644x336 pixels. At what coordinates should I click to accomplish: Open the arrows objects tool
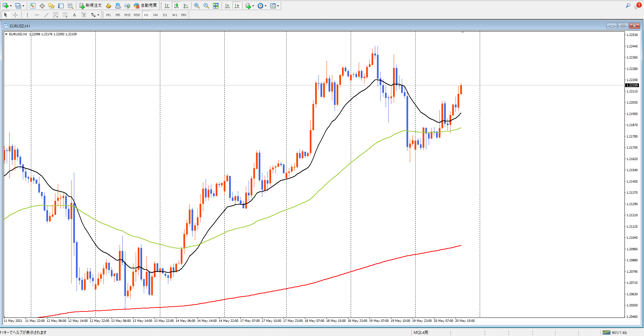pyautogui.click(x=93, y=15)
